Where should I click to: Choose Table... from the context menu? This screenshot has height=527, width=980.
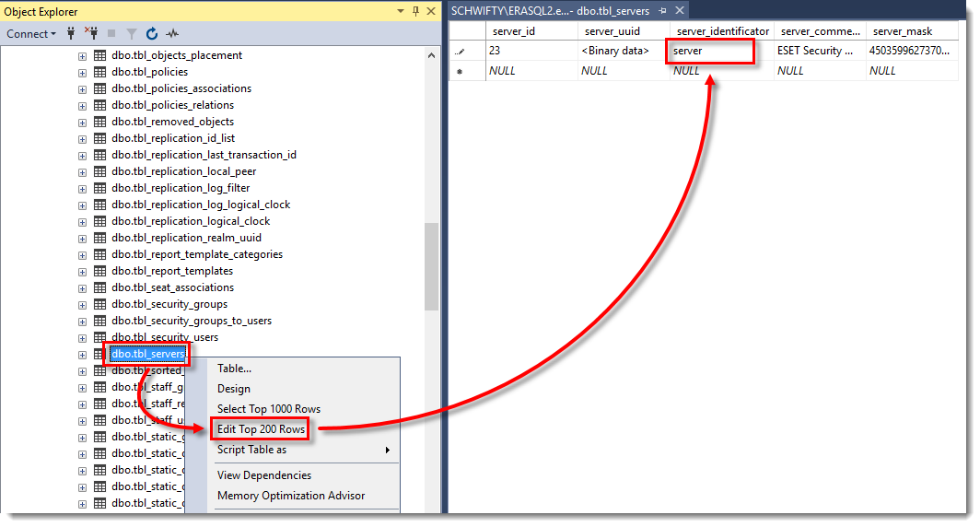234,369
